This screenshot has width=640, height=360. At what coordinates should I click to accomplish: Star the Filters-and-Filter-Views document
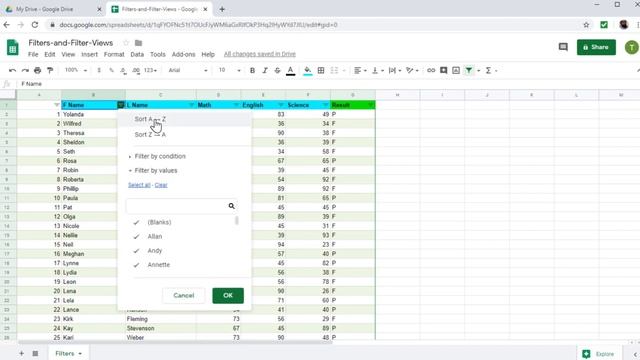126,43
